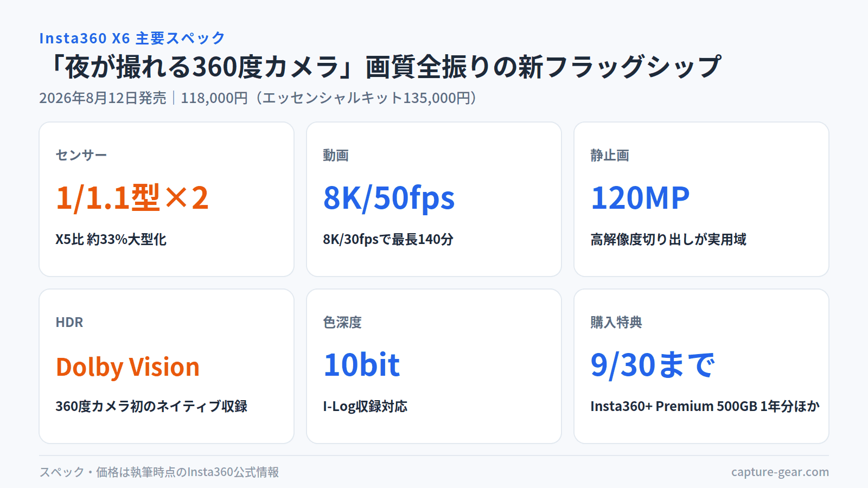This screenshot has height=488, width=868.
Task: Click the 'Dolby Vision' value text
Action: pyautogui.click(x=127, y=367)
